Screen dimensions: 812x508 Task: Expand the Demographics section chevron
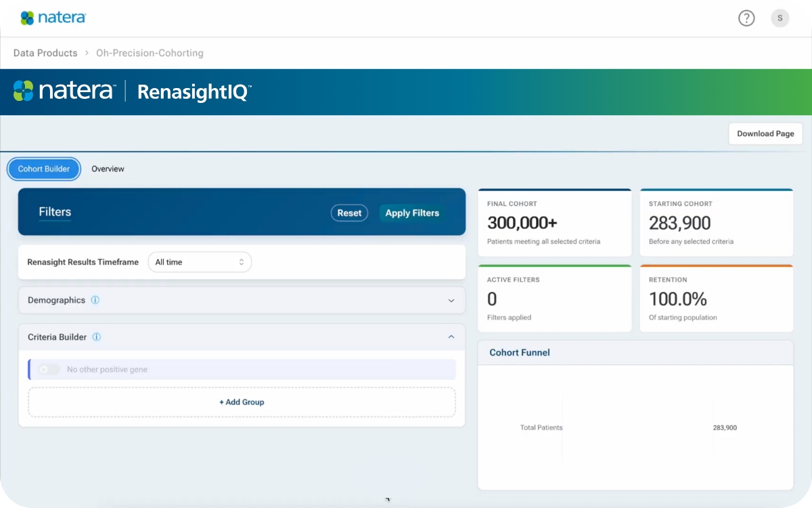[x=451, y=301]
